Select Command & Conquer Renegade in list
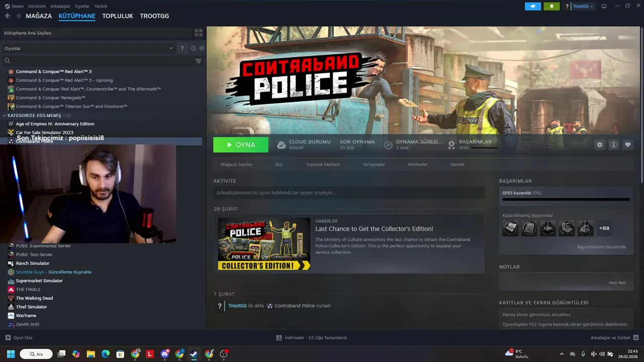 (51, 98)
